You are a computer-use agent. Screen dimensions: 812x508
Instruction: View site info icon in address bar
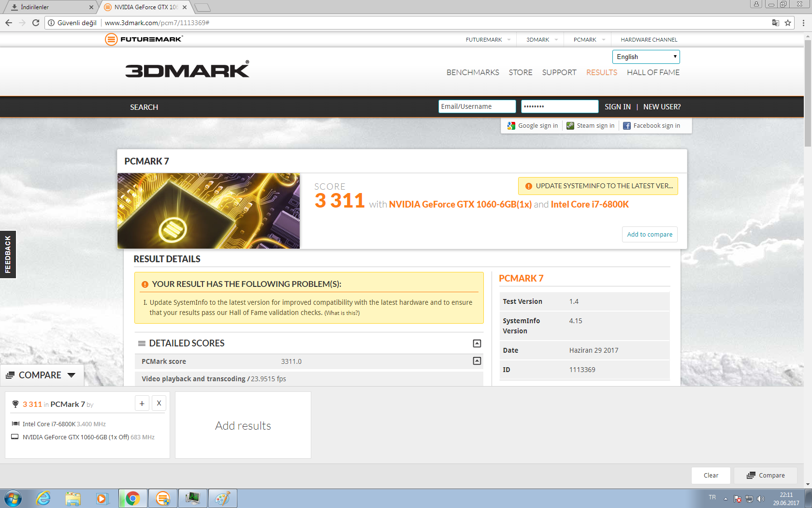(x=51, y=23)
